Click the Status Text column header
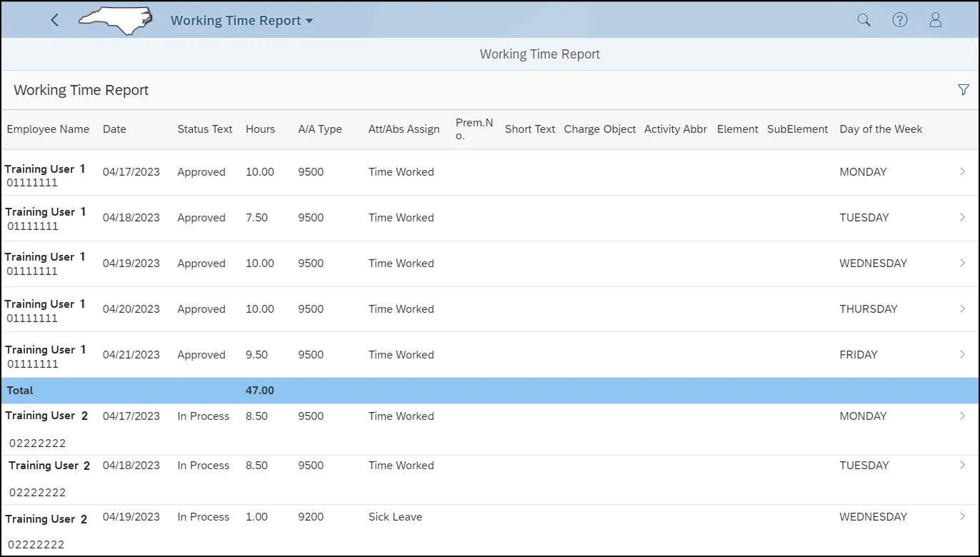This screenshot has width=980, height=557. point(204,129)
